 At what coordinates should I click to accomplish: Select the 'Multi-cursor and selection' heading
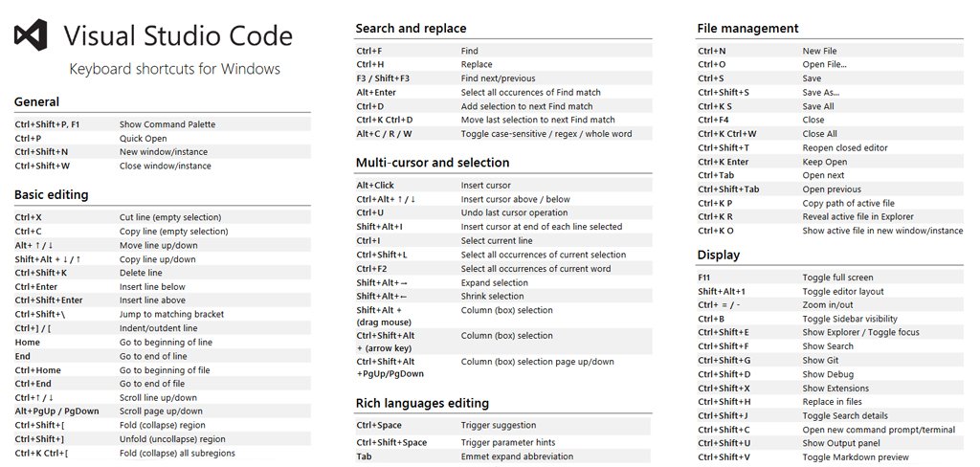coord(433,163)
